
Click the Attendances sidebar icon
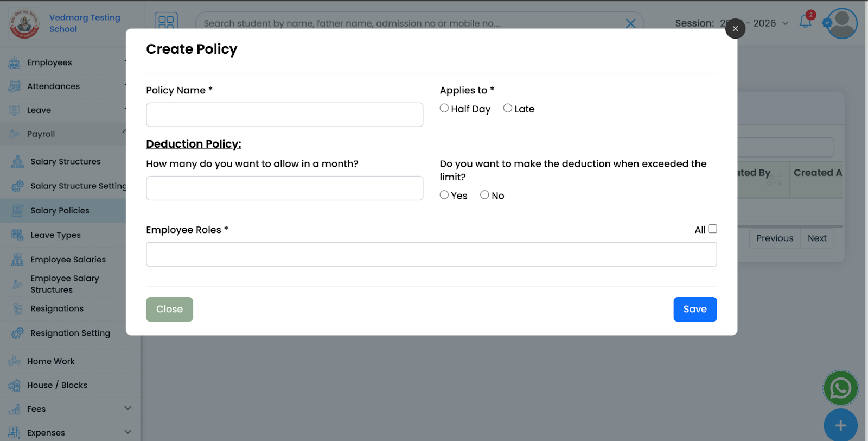(x=14, y=86)
